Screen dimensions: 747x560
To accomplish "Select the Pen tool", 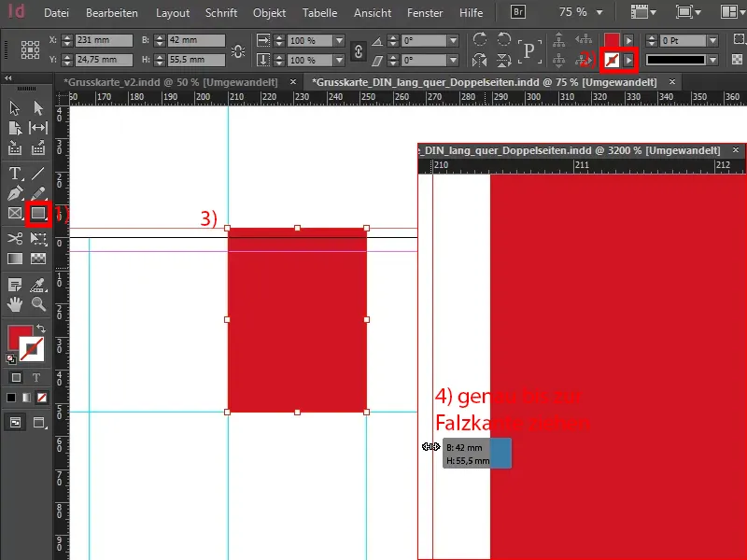I will click(15, 193).
